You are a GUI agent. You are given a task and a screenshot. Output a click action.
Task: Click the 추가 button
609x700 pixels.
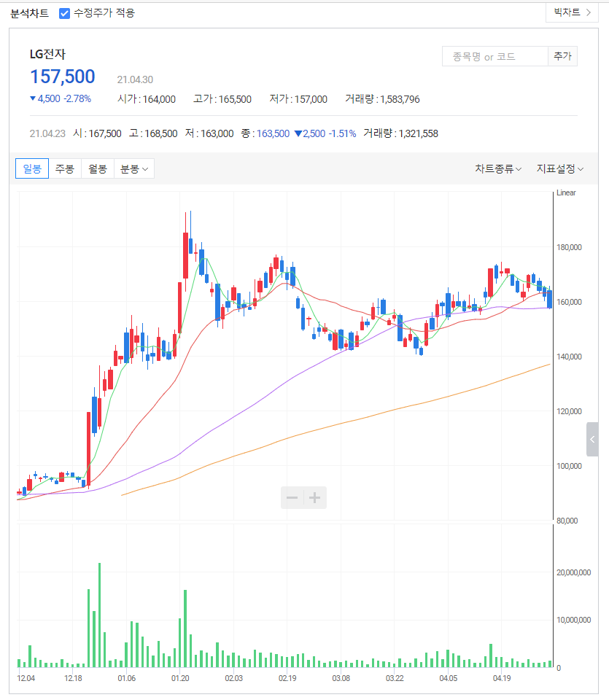click(562, 56)
